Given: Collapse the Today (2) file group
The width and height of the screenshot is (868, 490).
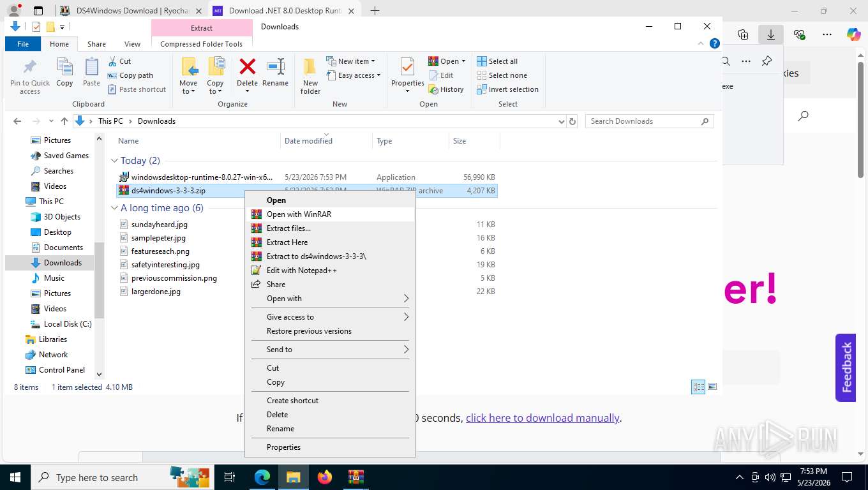Looking at the screenshot, I should 114,161.
